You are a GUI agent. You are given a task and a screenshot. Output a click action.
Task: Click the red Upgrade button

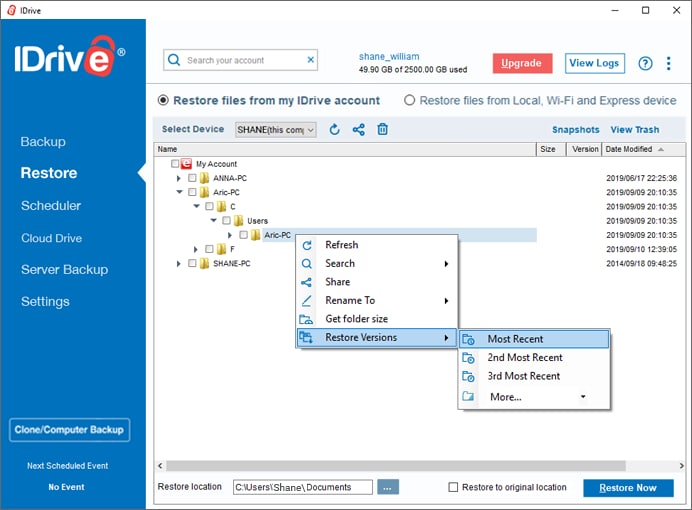522,64
